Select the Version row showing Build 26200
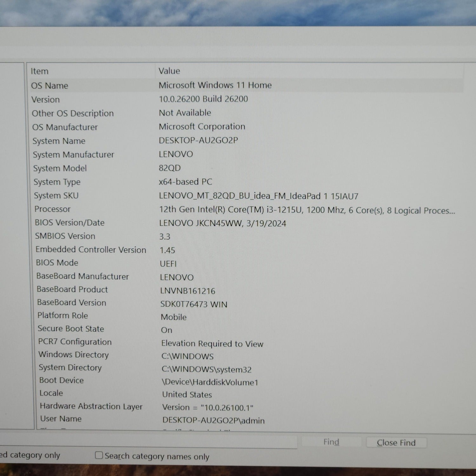Viewport: 476px width, 476px height. click(x=46, y=100)
